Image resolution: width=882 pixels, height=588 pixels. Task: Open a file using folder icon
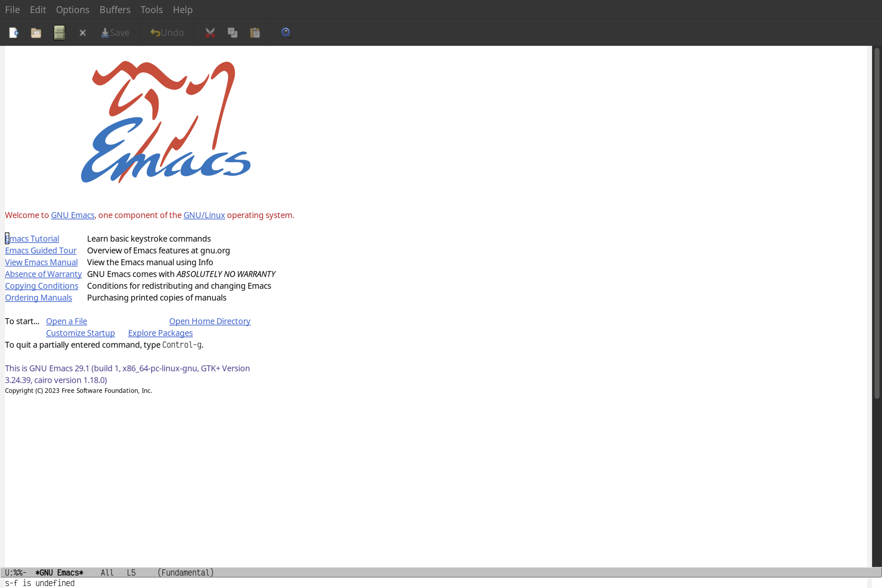click(36, 32)
